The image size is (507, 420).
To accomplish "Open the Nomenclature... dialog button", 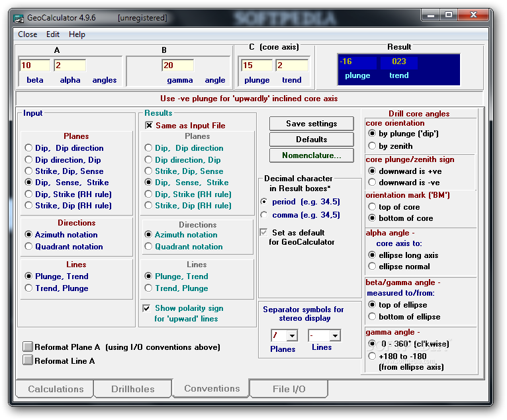I will pos(311,155).
